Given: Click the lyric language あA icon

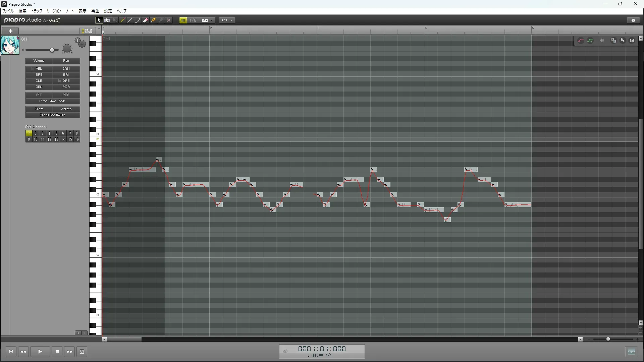Looking at the screenshot, I should (x=623, y=41).
